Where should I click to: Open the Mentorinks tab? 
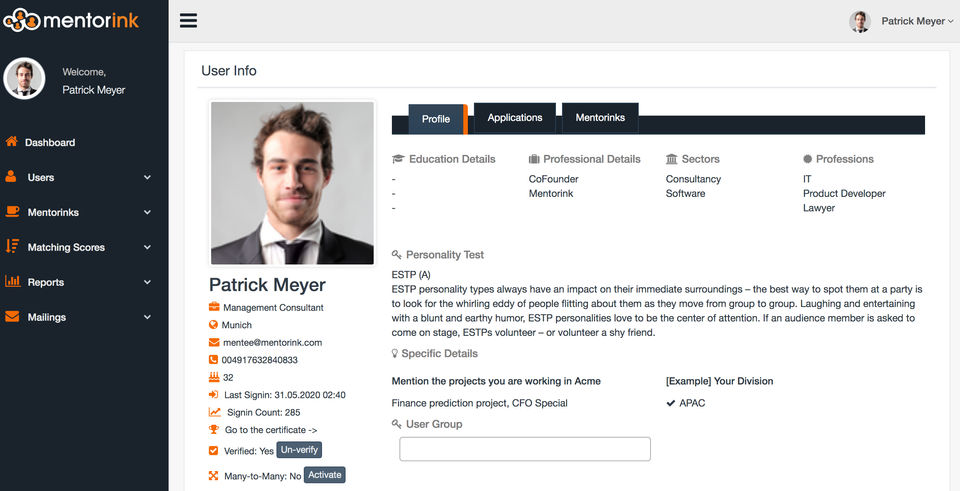click(x=600, y=118)
